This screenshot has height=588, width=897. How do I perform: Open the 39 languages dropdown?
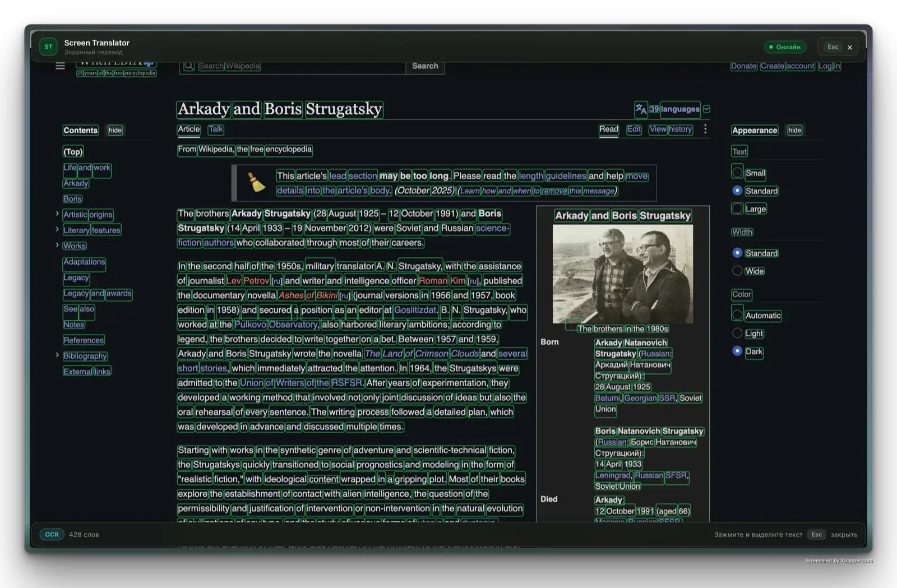coord(674,109)
